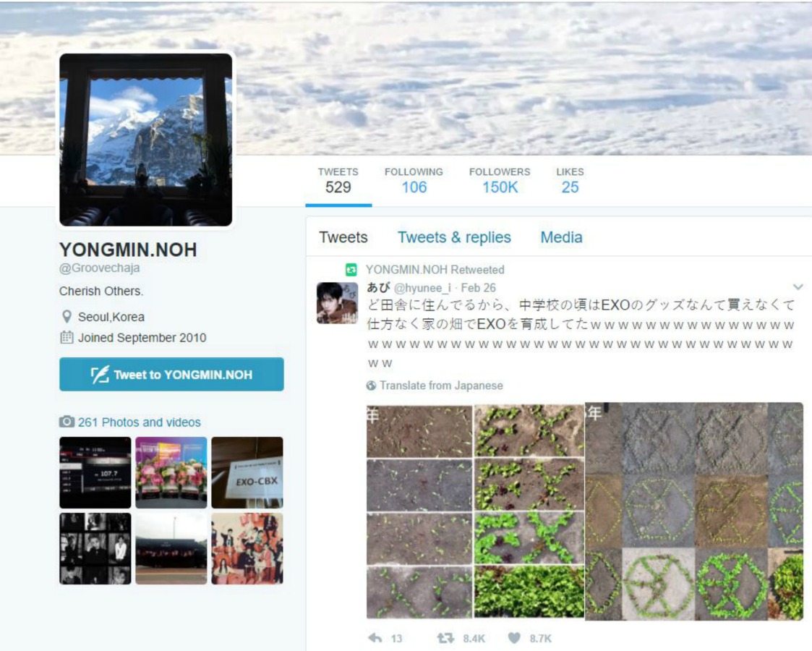
Task: Open the Media tab
Action: tap(561, 237)
